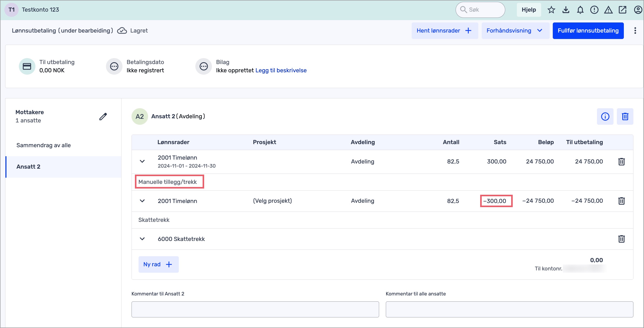Expand the manual 2001 Timelønn row
The width and height of the screenshot is (644, 328).
click(142, 201)
